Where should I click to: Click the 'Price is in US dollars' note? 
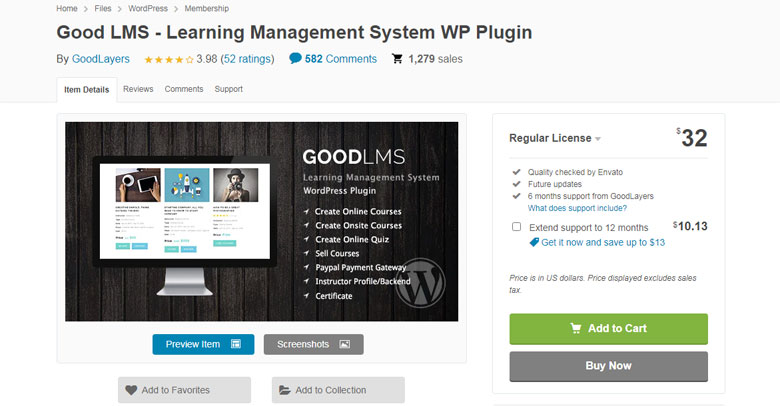pos(603,284)
